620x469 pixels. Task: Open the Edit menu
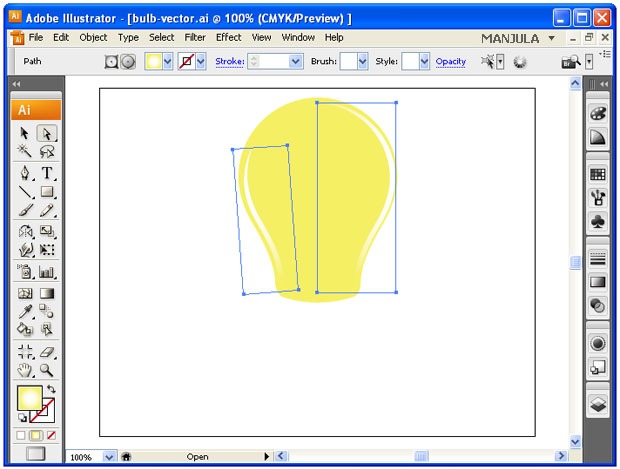[61, 38]
